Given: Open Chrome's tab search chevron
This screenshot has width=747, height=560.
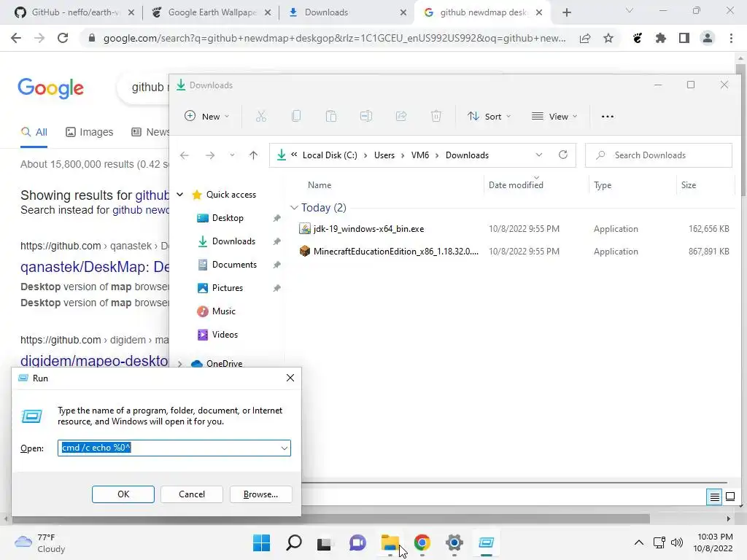Looking at the screenshot, I should click(x=629, y=11).
